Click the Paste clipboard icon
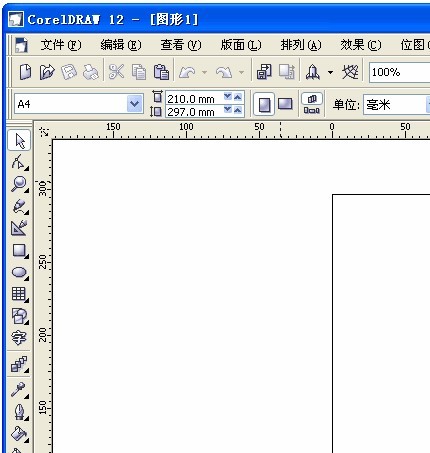 coord(161,72)
